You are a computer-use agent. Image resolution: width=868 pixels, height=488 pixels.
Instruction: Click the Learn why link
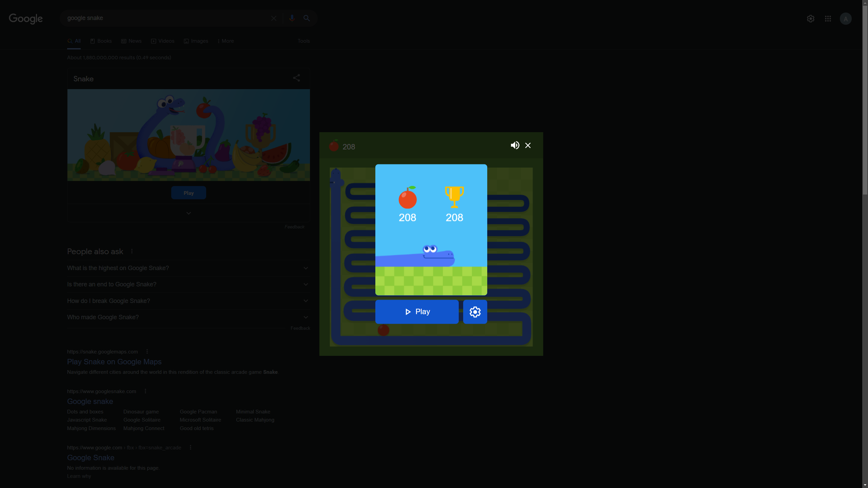click(79, 476)
